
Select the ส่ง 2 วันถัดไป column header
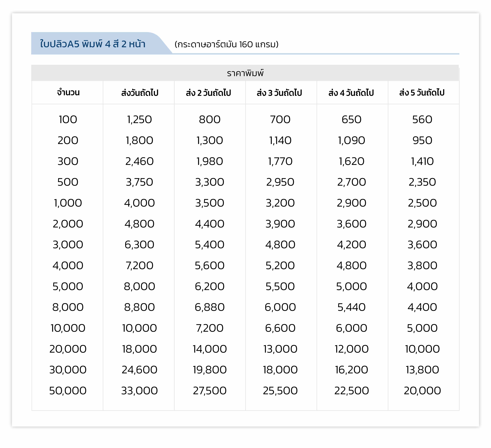coord(208,93)
